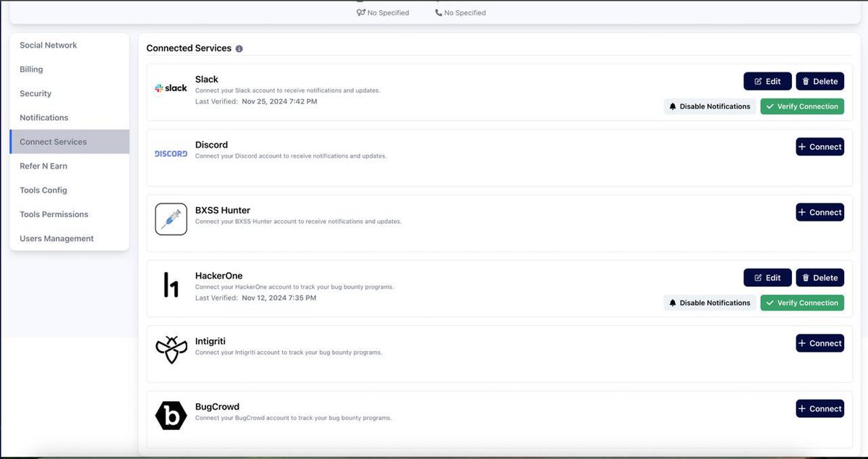Image resolution: width=868 pixels, height=459 pixels.
Task: Click the Slack logo icon
Action: pos(171,88)
